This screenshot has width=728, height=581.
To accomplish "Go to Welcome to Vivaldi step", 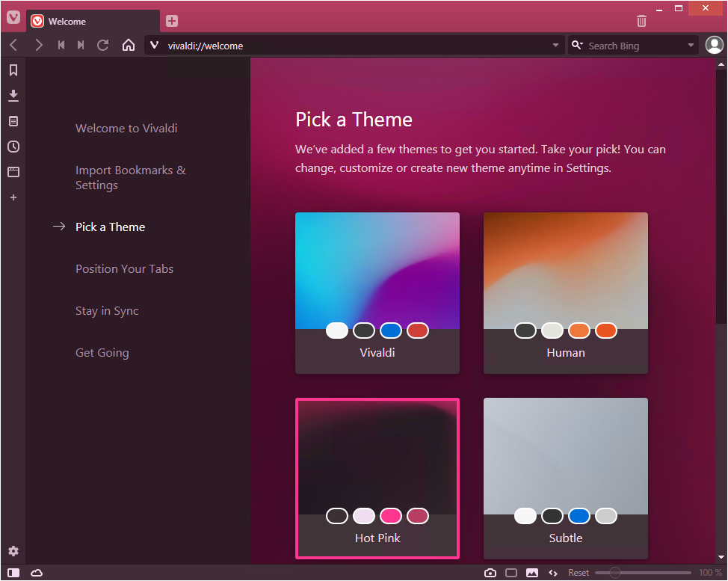I will coord(126,128).
